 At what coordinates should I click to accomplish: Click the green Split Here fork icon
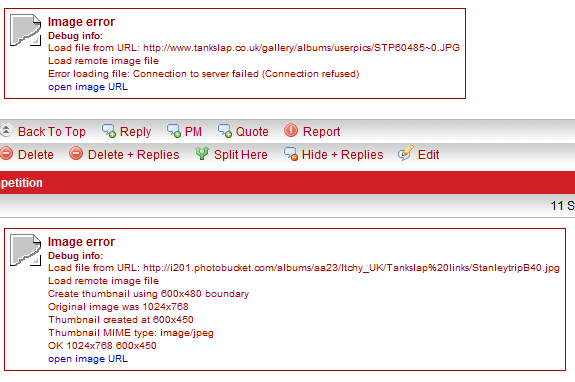(202, 153)
